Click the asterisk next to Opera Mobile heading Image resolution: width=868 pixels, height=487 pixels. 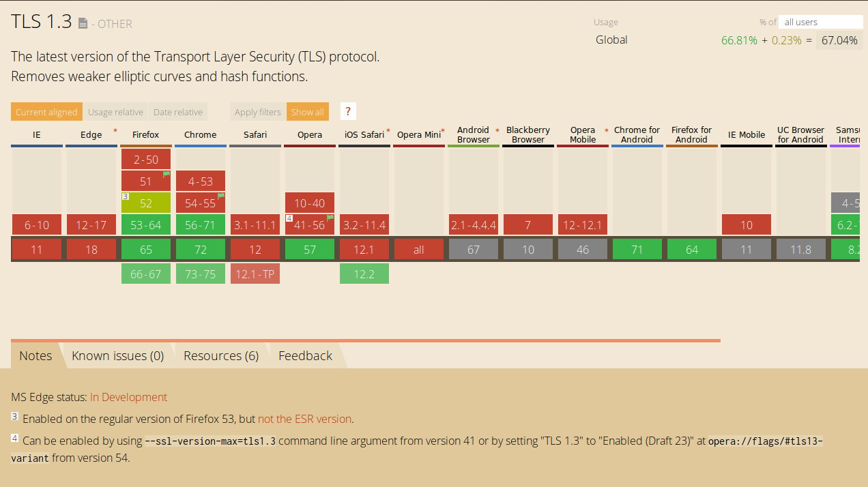click(x=607, y=130)
